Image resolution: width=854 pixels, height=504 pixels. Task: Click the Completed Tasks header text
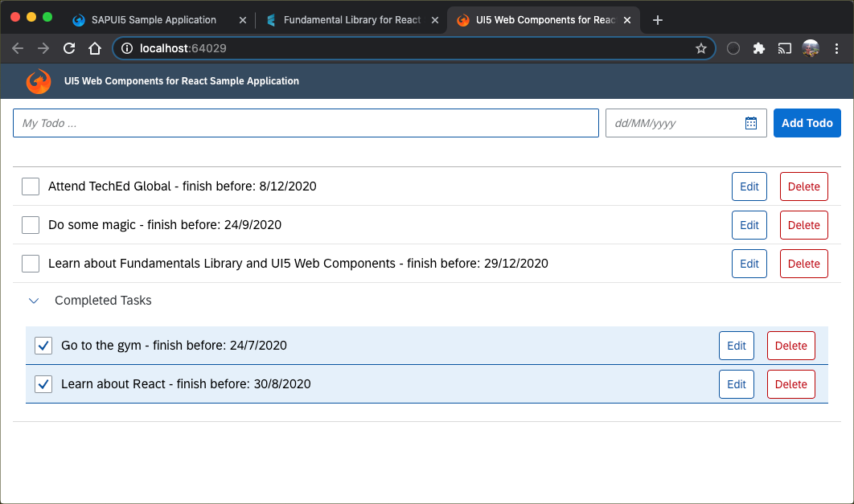pos(103,301)
